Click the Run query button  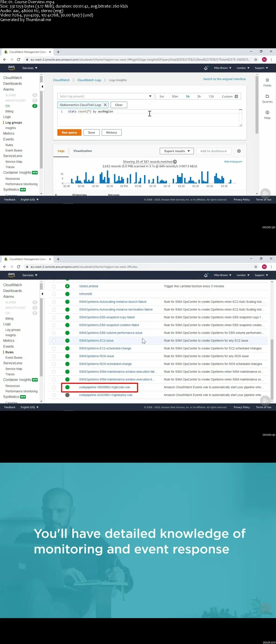[x=69, y=132]
